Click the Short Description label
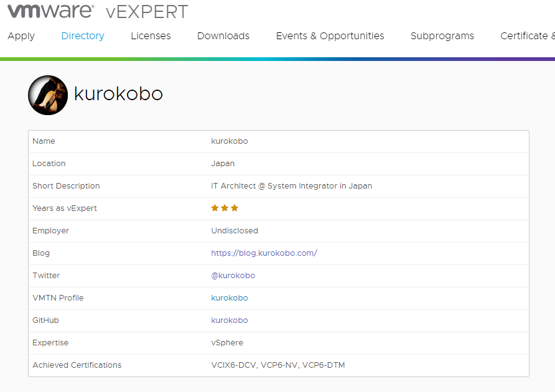 [66, 186]
